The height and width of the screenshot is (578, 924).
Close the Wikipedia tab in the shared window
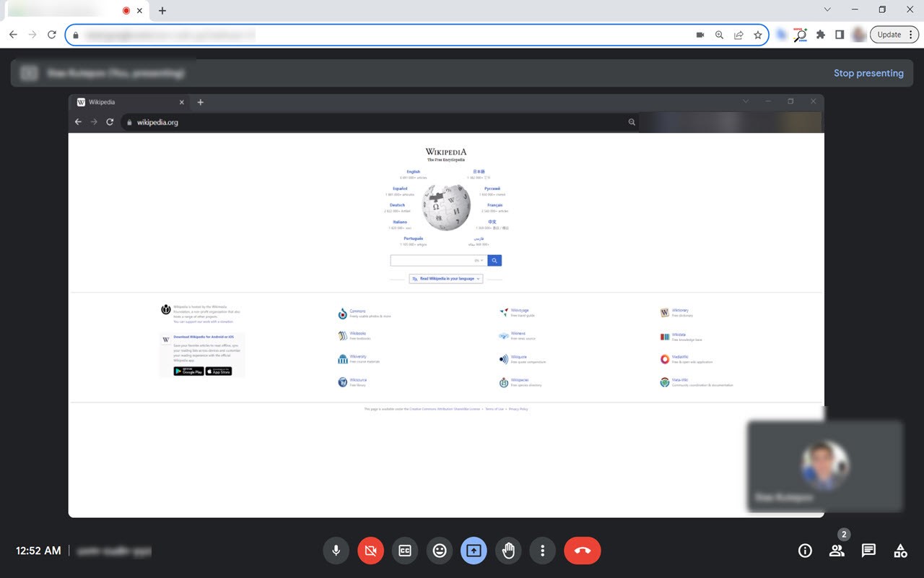(182, 102)
